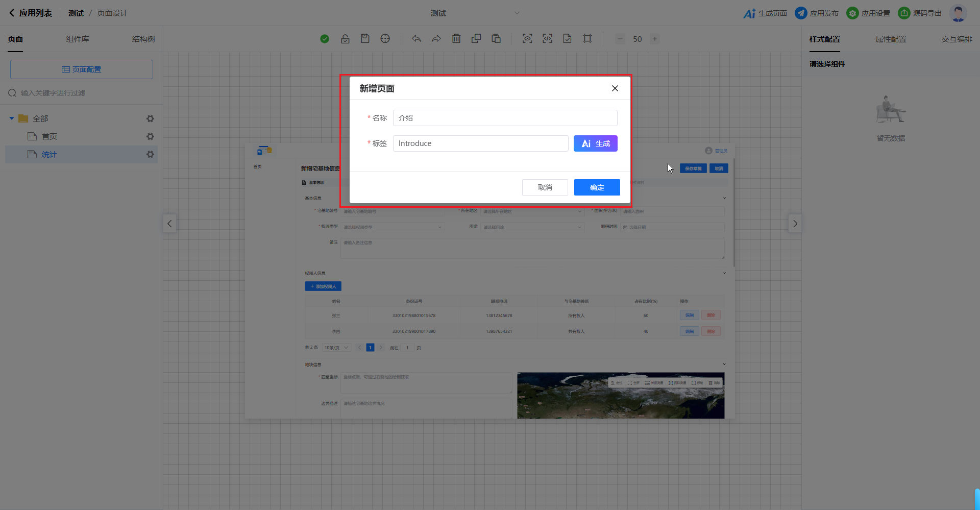Confirm the new page with 确定
This screenshot has width=980, height=510.
pos(597,187)
